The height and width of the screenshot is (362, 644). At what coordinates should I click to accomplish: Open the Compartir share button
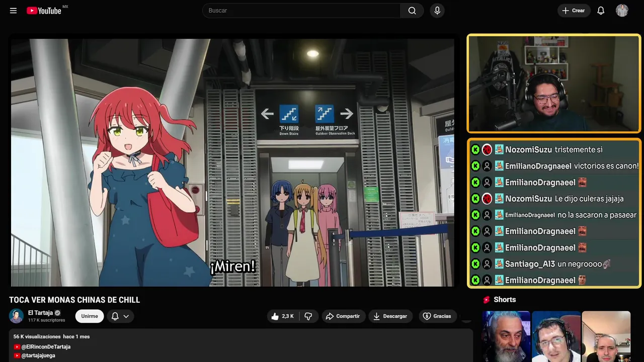(343, 316)
